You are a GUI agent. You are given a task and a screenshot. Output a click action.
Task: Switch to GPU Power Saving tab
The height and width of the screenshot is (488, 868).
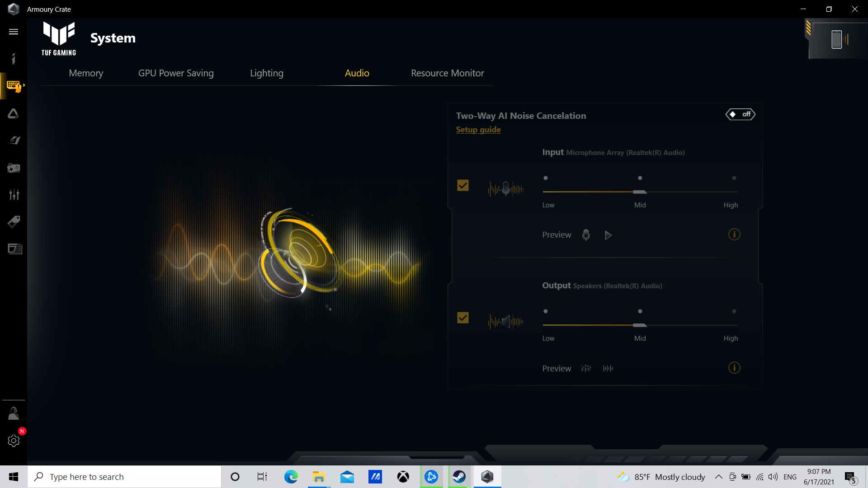pyautogui.click(x=176, y=73)
